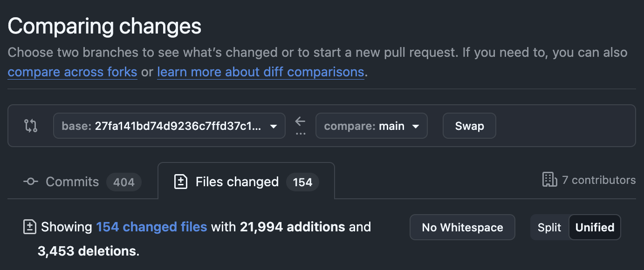
Task: Expand the dropdown showing base: 27fa141bd74d9236c7ffd37c1
Action: coord(169,125)
